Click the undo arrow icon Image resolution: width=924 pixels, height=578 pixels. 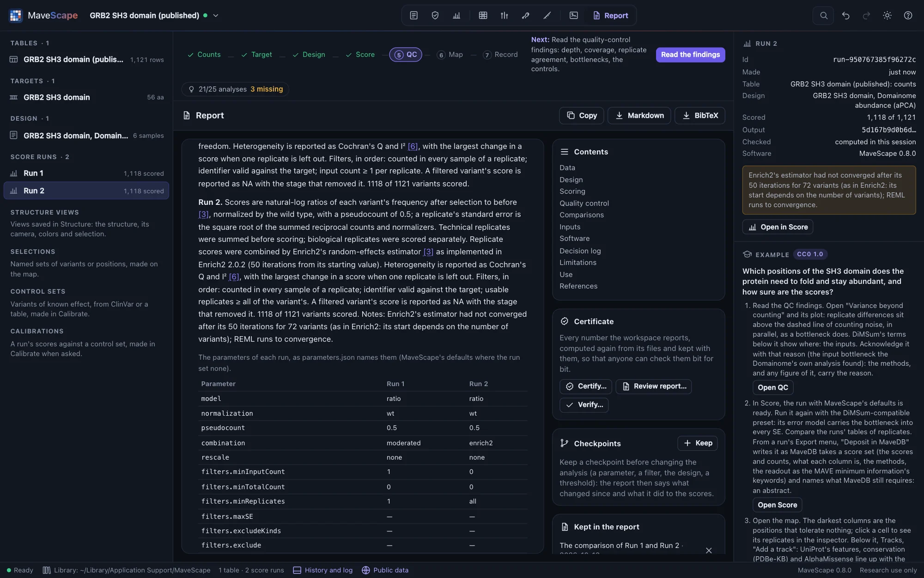845,15
